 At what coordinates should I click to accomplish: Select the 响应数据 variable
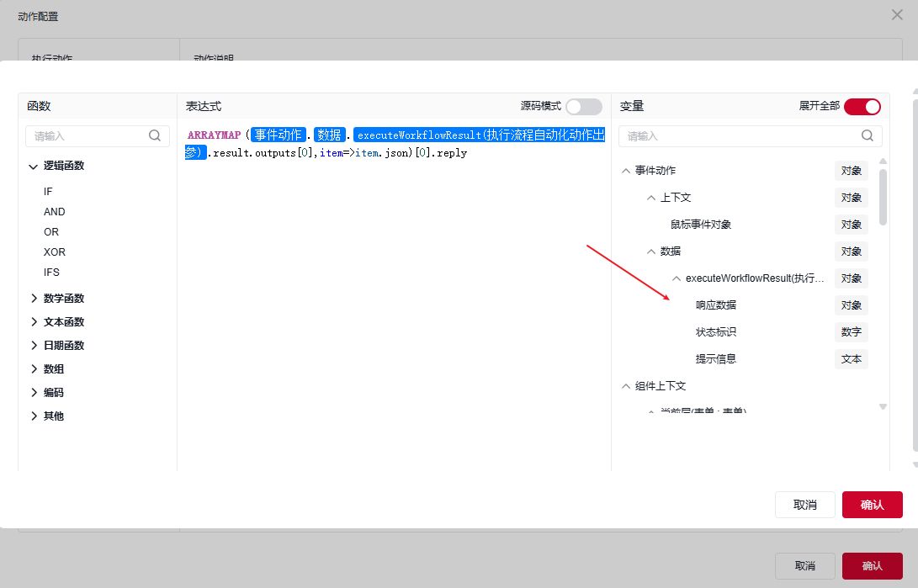tap(716, 305)
